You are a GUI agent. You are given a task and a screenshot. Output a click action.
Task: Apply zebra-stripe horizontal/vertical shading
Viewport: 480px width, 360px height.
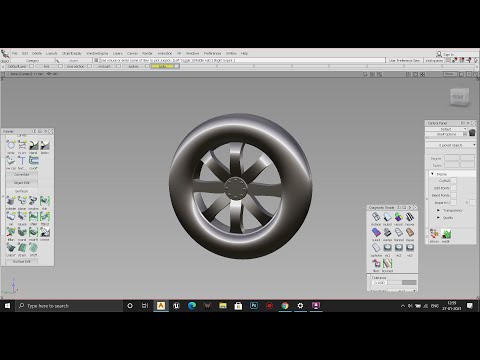pyautogui.click(x=410, y=217)
